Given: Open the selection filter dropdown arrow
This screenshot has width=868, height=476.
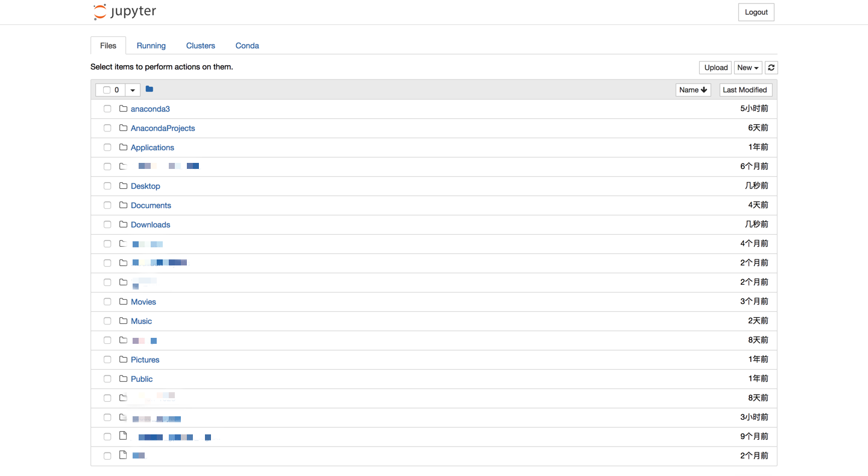Looking at the screenshot, I should coord(132,89).
